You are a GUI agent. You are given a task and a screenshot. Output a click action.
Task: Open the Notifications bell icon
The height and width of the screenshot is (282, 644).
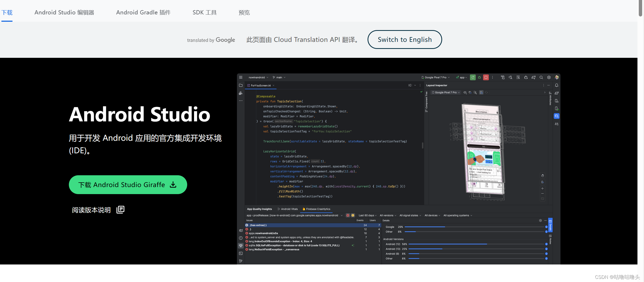point(557,85)
